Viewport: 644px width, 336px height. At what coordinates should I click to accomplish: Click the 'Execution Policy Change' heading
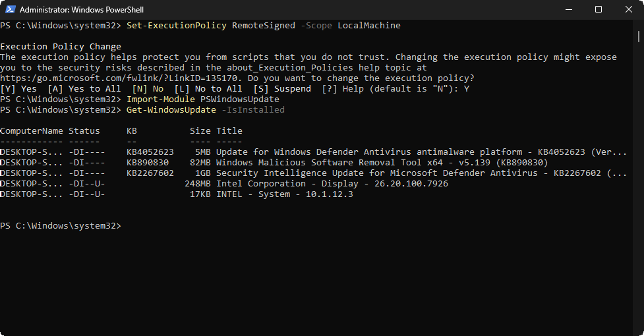coord(61,47)
